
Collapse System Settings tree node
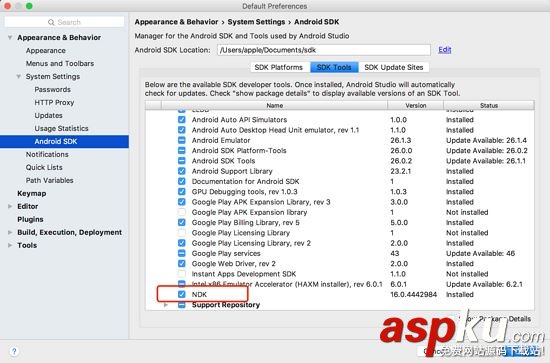click(19, 76)
